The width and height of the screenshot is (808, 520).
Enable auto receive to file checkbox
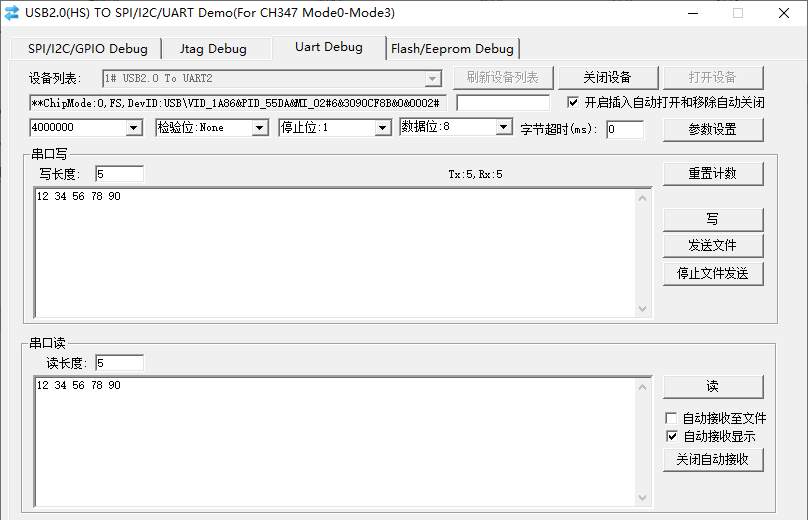coord(672,418)
